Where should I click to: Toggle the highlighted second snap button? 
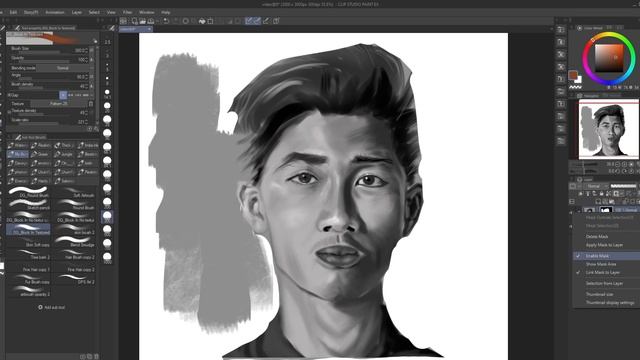257,21
